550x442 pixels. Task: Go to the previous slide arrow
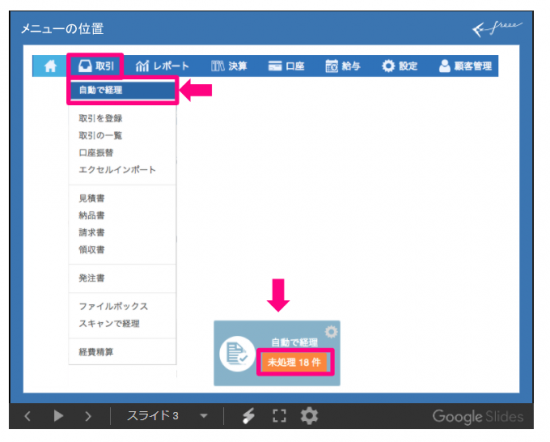28,416
